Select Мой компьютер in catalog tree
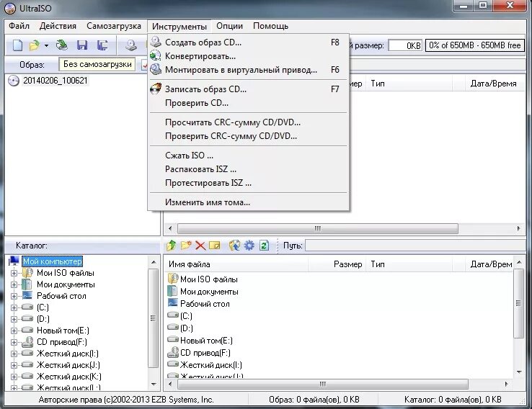Viewport: 532px width, 409px height. pyautogui.click(x=52, y=261)
